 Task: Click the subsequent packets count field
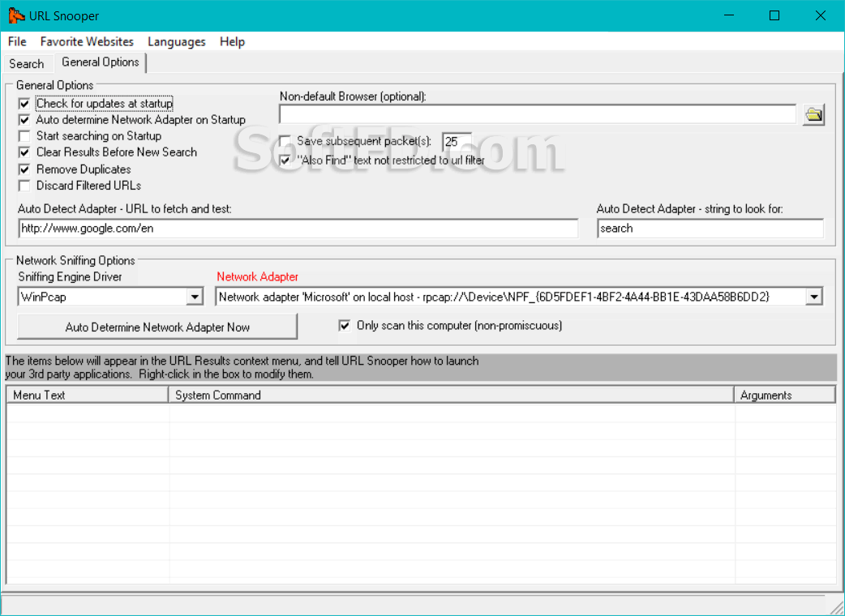point(457,142)
